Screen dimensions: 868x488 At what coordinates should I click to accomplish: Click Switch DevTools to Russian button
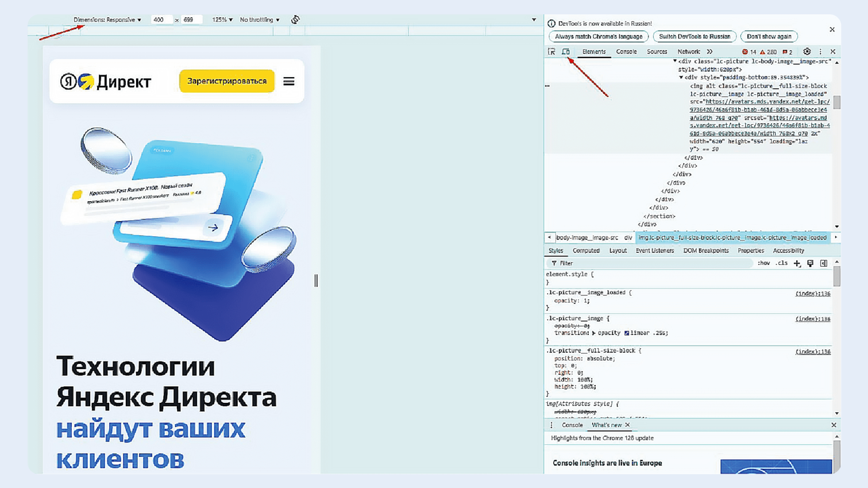(x=695, y=36)
